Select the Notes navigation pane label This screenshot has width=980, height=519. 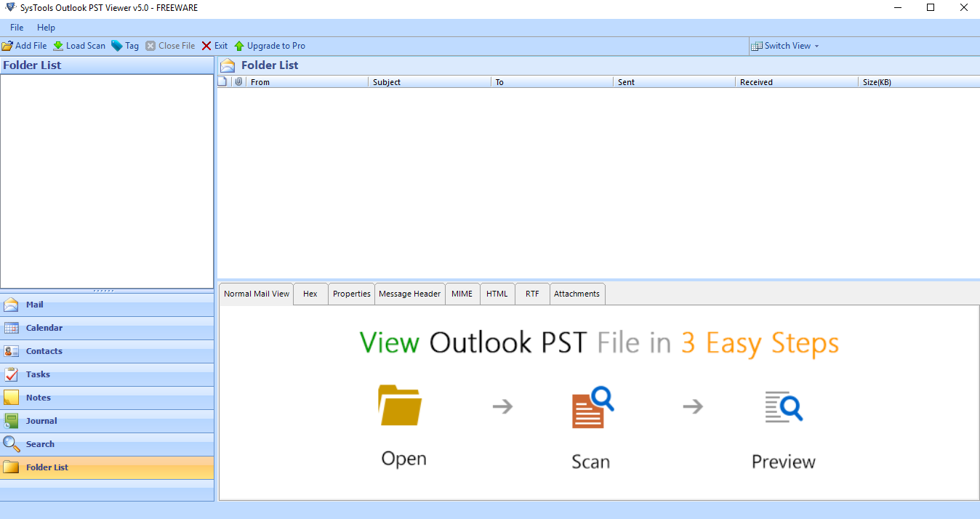pos(39,398)
